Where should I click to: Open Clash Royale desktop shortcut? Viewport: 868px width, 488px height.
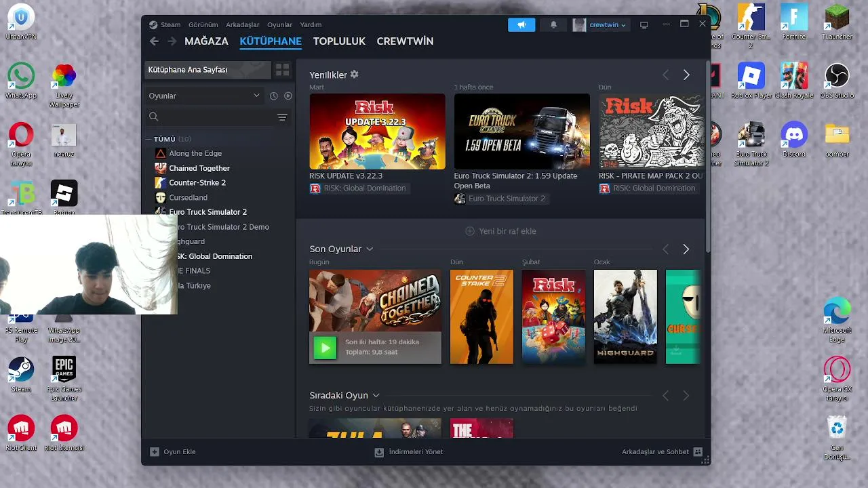coord(794,81)
